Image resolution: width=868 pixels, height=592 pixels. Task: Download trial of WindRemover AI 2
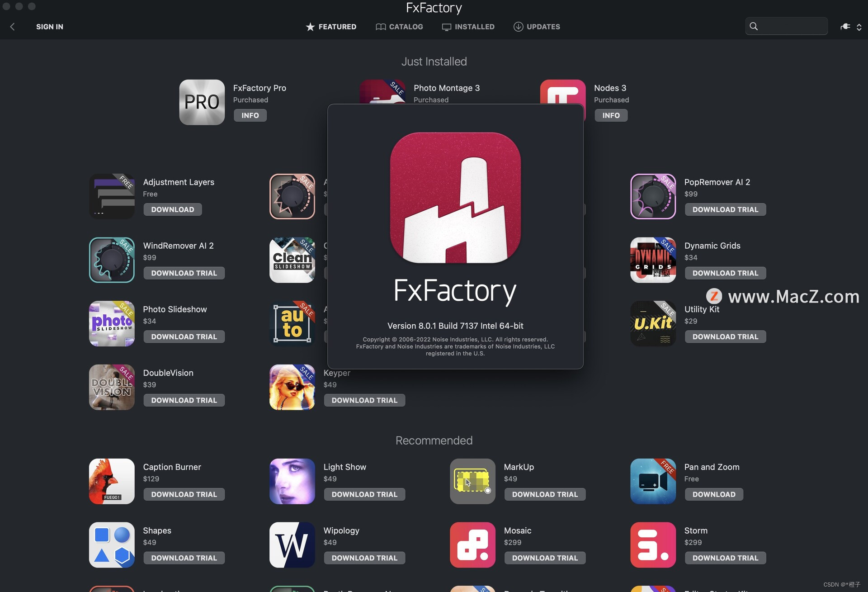click(x=184, y=273)
